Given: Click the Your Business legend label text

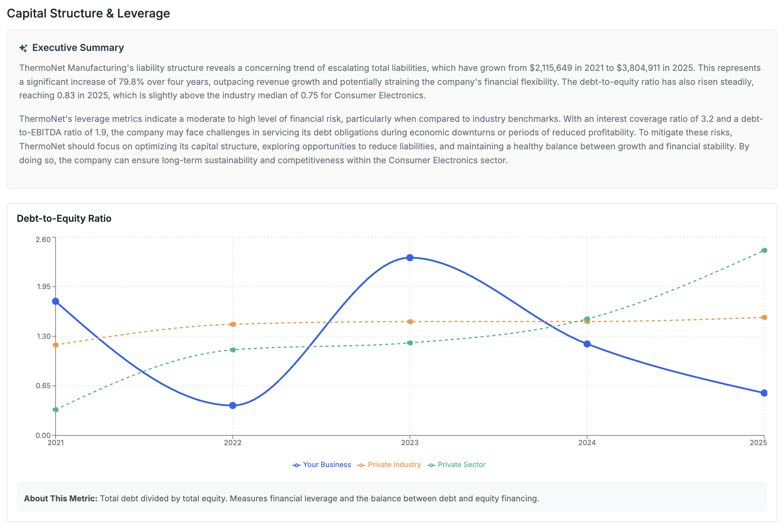Looking at the screenshot, I should pos(327,465).
